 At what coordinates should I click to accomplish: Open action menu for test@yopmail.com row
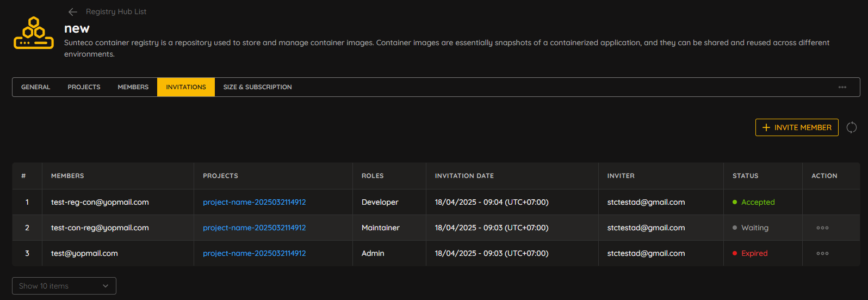(822, 253)
